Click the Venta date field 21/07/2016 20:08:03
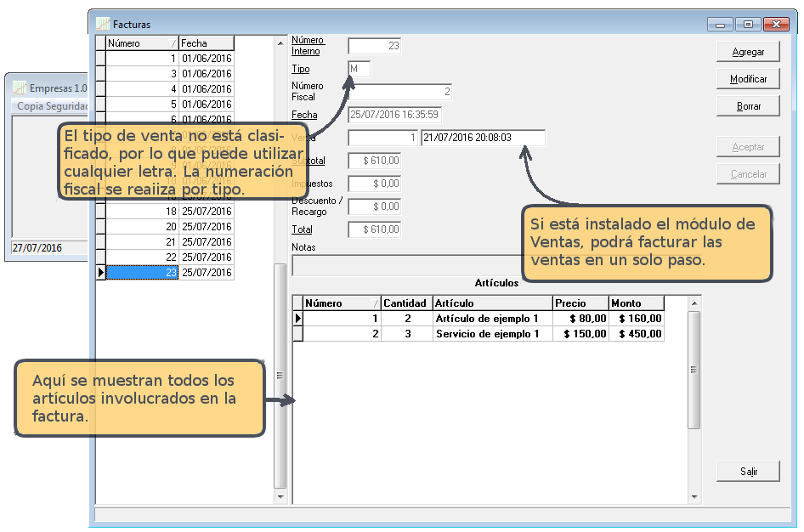Screen dimensions: 804x532 point(483,138)
